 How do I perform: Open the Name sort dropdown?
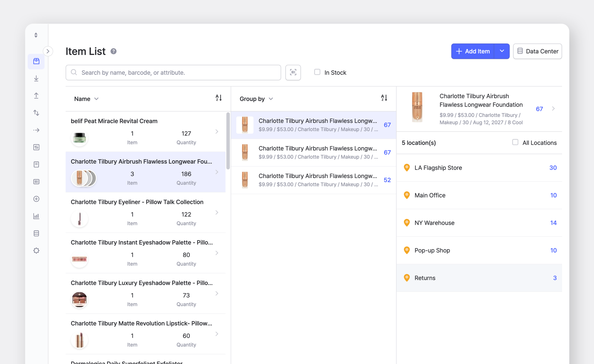point(86,99)
